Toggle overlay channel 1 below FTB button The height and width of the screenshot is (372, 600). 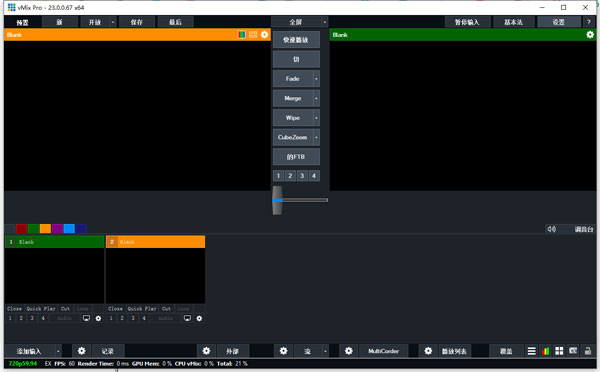coord(278,176)
